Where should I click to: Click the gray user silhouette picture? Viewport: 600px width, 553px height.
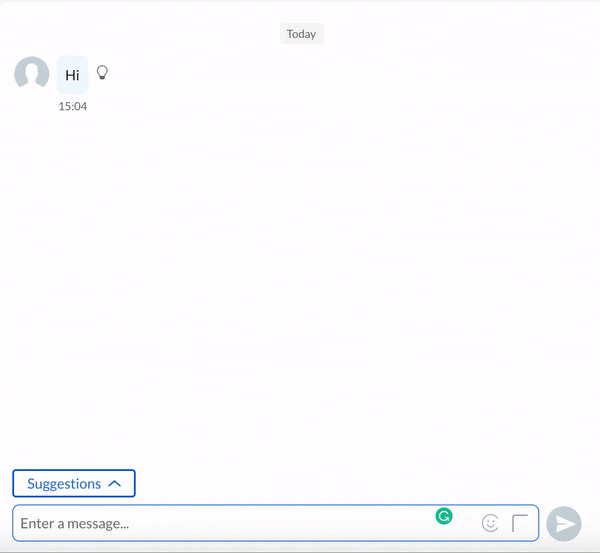(x=32, y=74)
